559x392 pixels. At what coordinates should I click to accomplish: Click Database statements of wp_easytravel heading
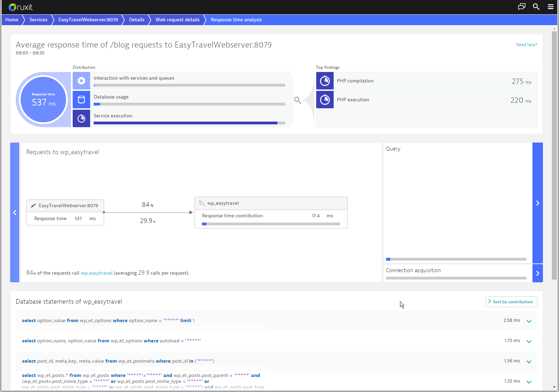tap(69, 302)
